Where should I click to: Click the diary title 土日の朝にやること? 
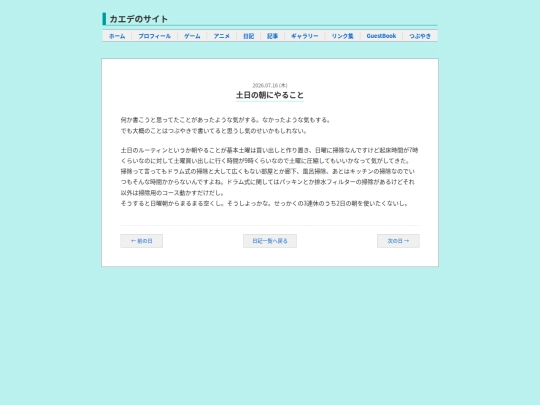coord(270,95)
